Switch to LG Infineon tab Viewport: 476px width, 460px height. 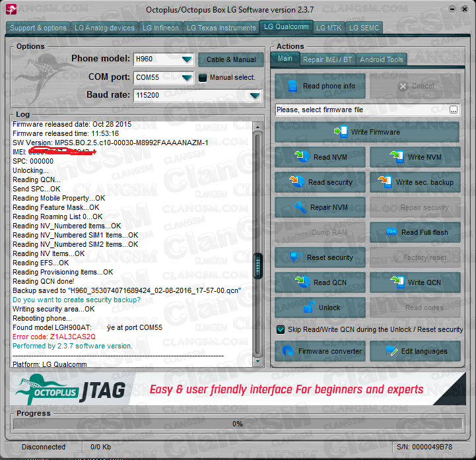pyautogui.click(x=160, y=28)
